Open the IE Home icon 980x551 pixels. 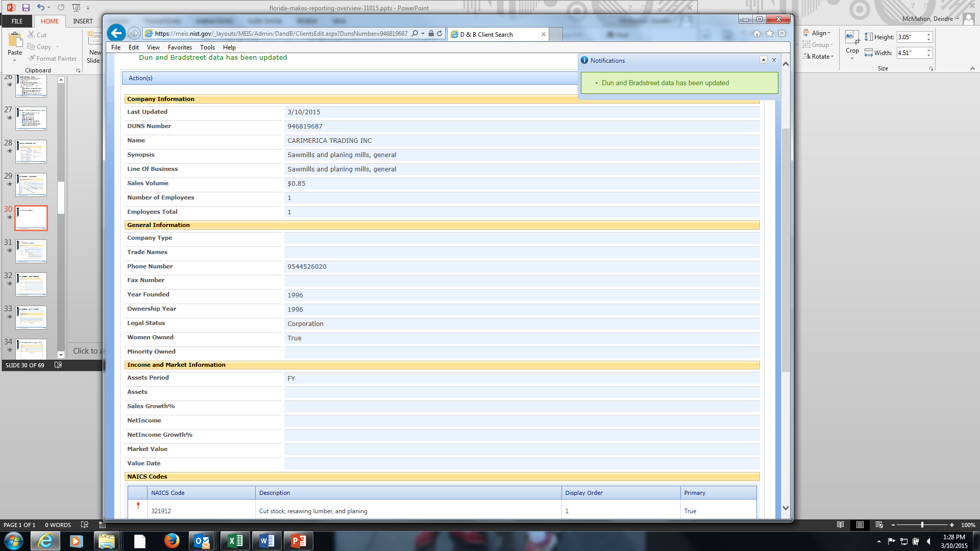click(x=756, y=34)
